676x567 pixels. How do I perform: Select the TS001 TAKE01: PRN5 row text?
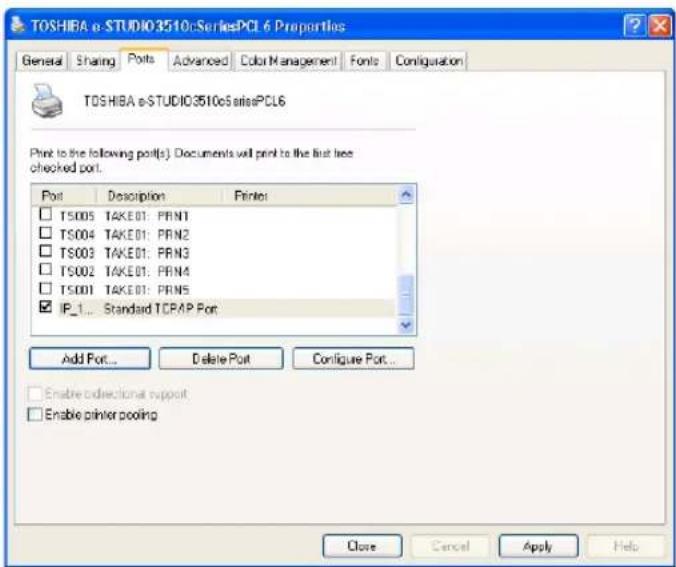(124, 290)
